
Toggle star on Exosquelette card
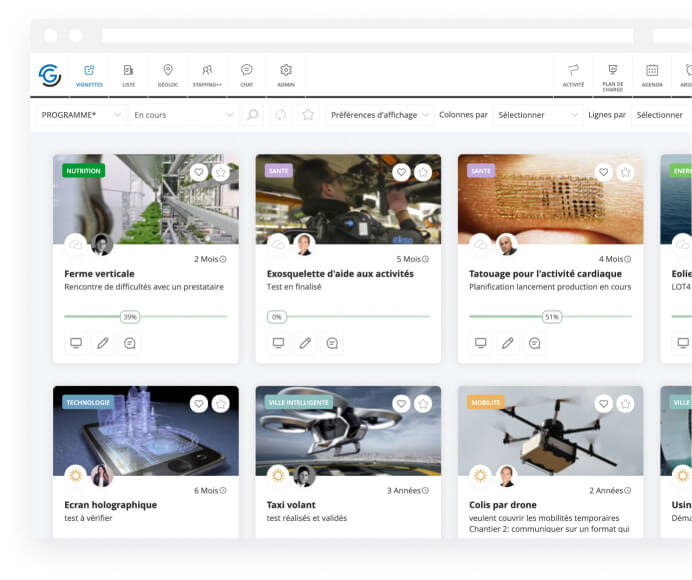click(x=423, y=172)
